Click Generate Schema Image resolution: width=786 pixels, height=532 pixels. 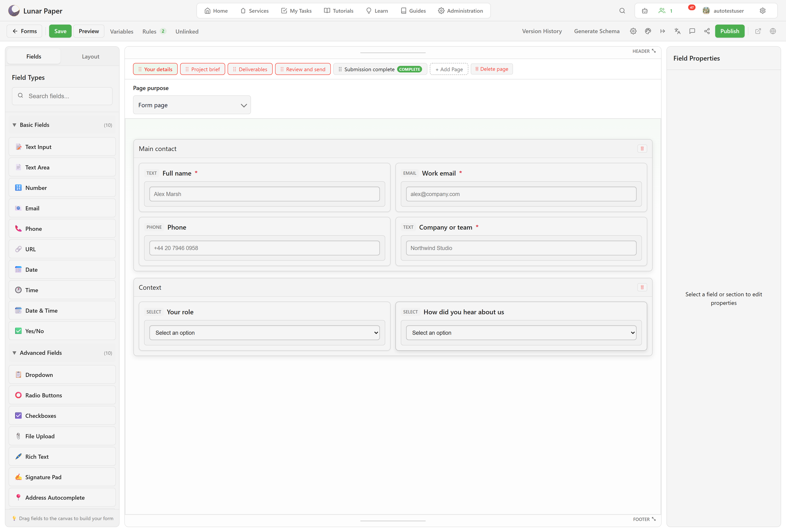[597, 31]
